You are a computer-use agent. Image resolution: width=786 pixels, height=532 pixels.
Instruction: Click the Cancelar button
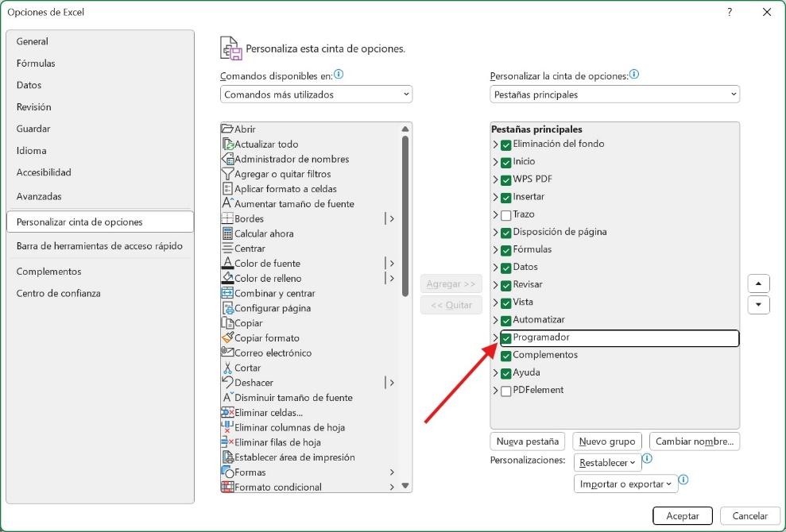(x=749, y=515)
